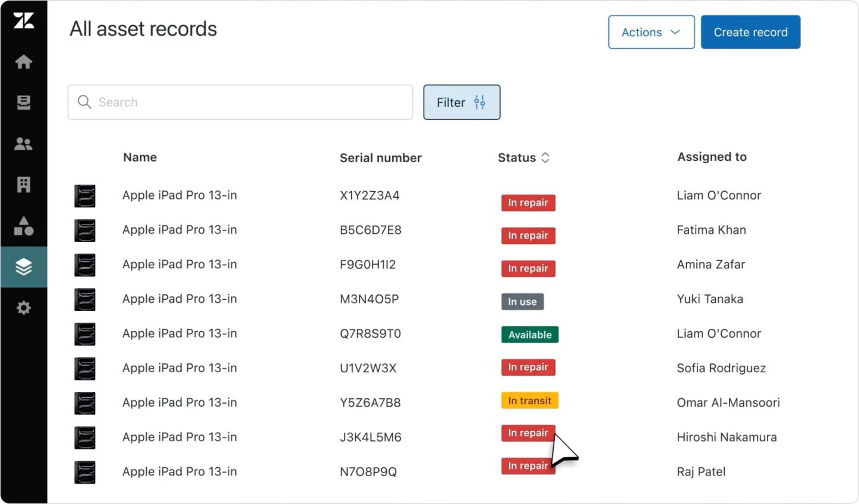Click the Assigned to column header

point(712,157)
